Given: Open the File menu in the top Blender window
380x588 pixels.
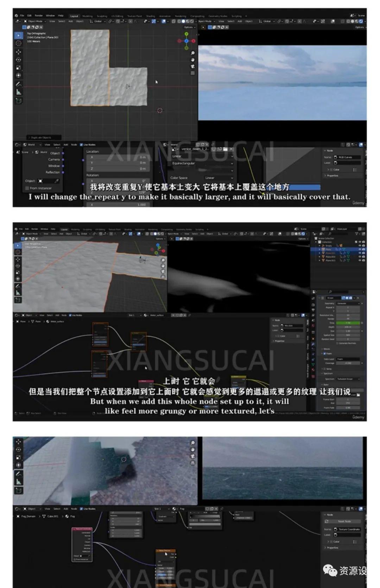Looking at the screenshot, I should coord(22,16).
